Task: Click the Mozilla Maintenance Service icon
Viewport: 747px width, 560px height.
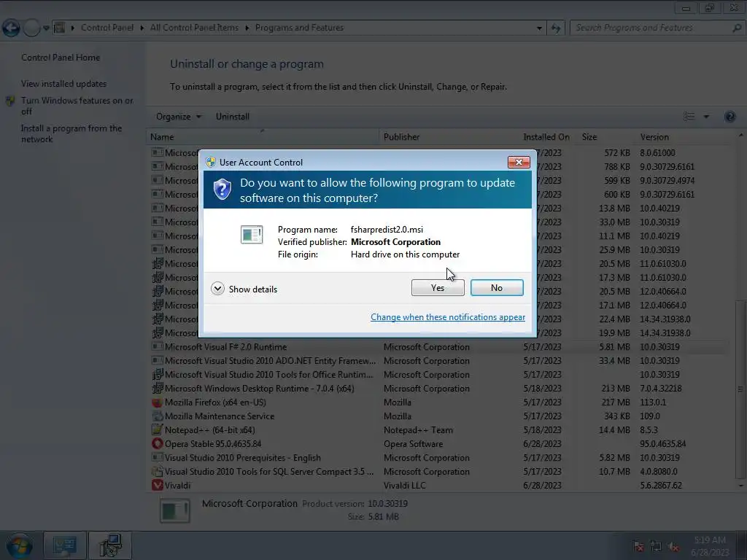Action: (157, 416)
